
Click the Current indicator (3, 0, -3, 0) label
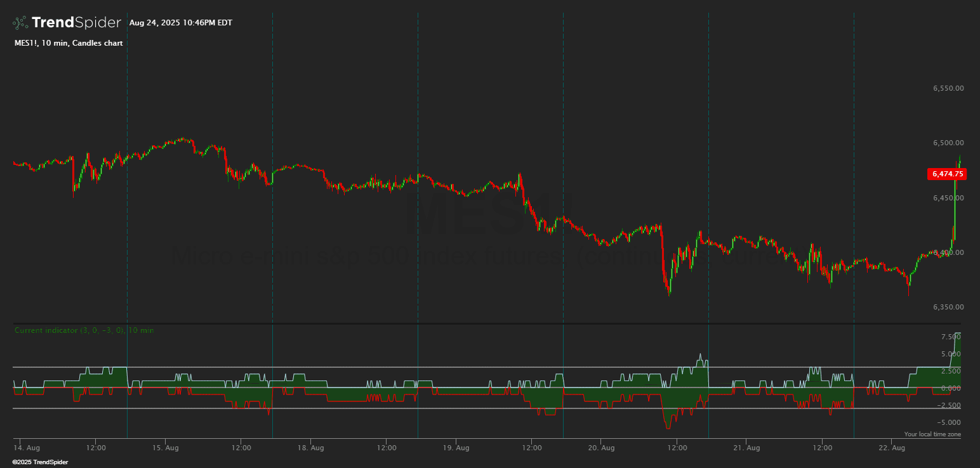[x=84, y=330]
